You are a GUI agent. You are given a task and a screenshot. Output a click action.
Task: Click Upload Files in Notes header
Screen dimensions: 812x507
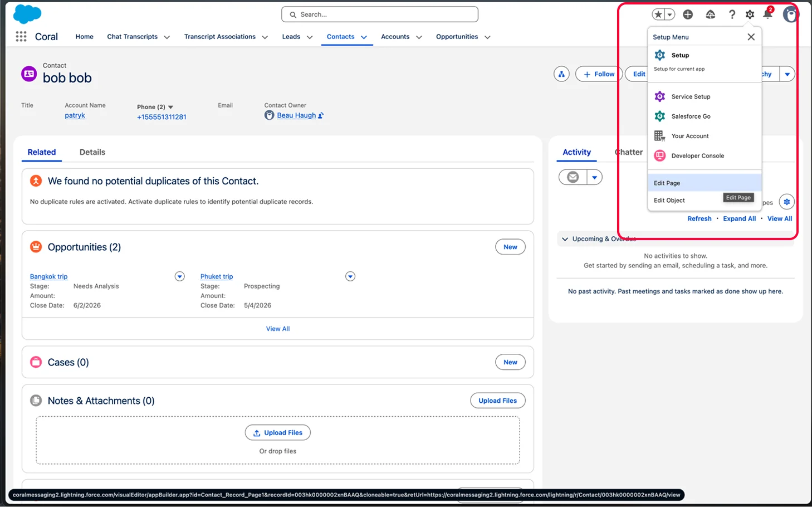tap(497, 401)
